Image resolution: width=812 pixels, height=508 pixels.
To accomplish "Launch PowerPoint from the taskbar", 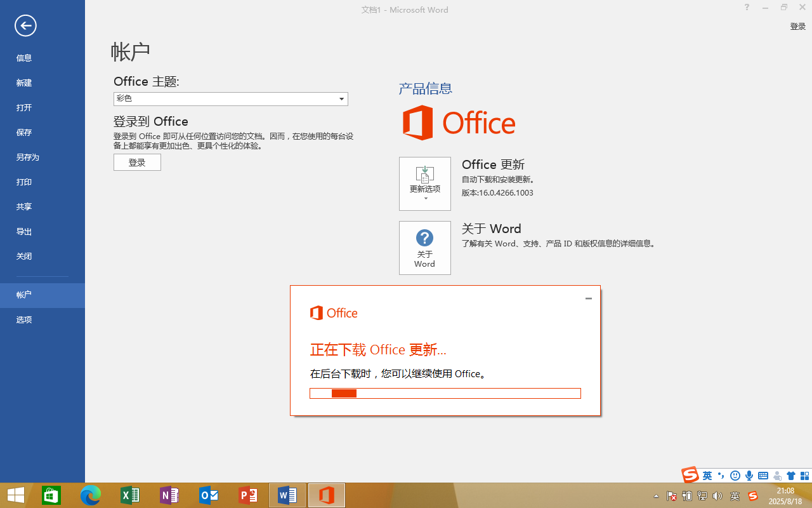I will tap(247, 495).
